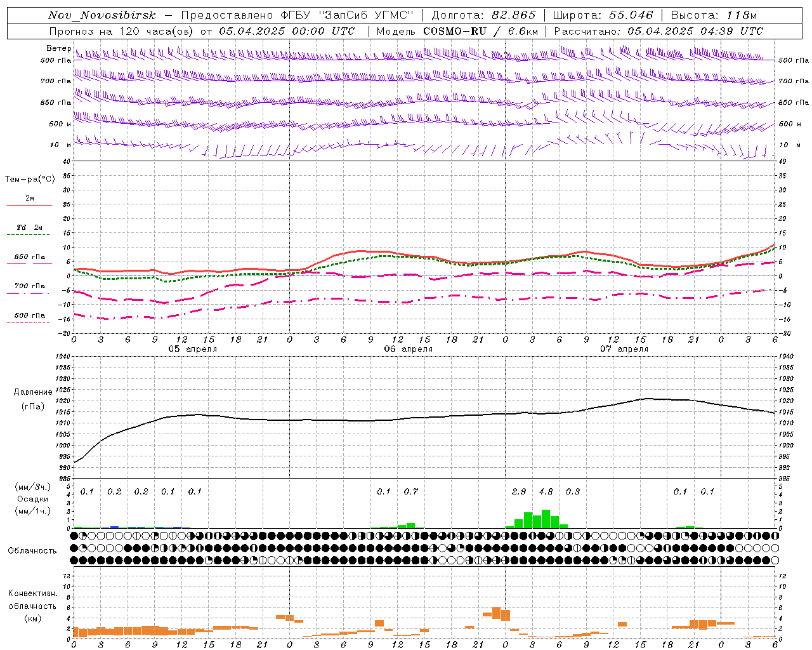Image resolution: width=812 pixels, height=650 pixels.
Task: Select the 06 апреля date label
Action: [x=408, y=349]
